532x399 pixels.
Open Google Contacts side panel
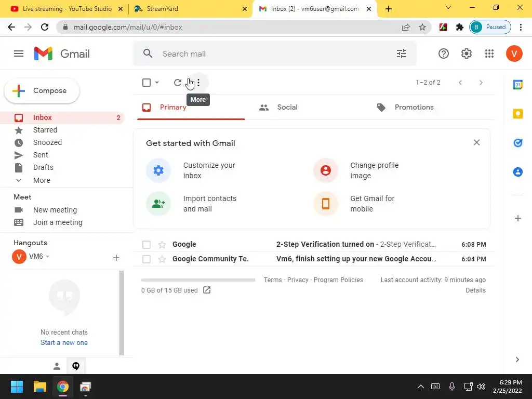click(517, 172)
